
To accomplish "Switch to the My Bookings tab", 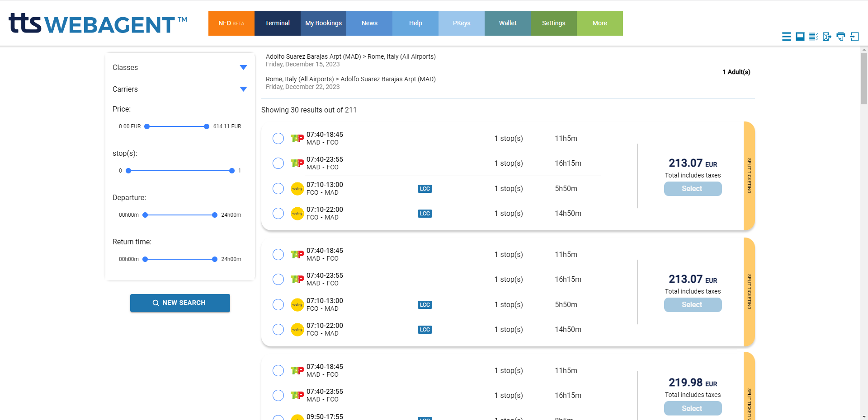I will tap(323, 23).
